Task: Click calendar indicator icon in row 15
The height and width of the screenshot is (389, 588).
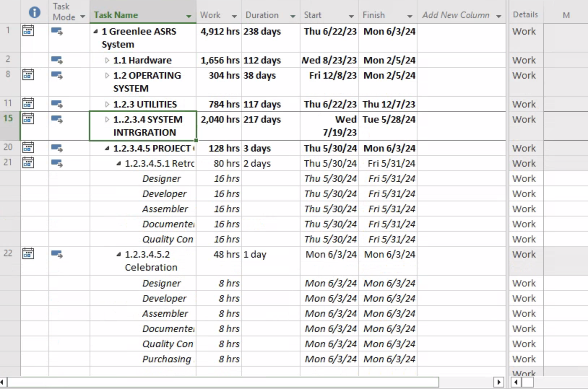Action: pyautogui.click(x=28, y=119)
